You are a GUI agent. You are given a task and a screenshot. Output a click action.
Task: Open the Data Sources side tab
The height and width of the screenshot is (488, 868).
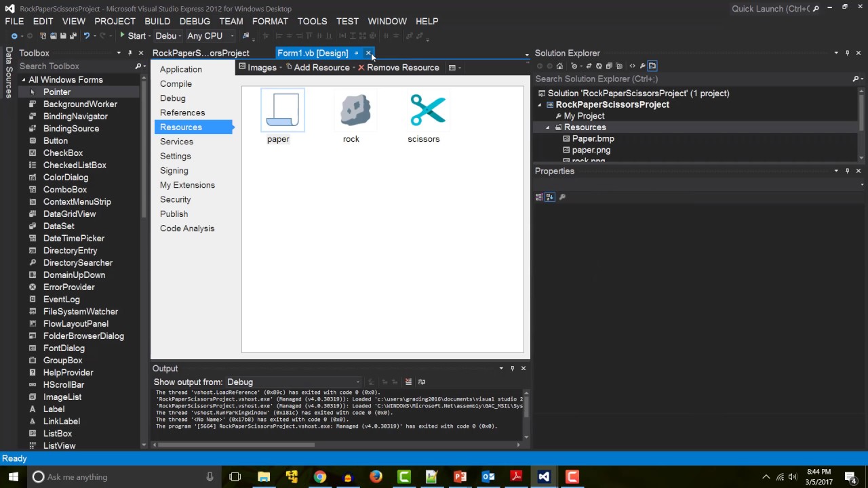(x=9, y=73)
